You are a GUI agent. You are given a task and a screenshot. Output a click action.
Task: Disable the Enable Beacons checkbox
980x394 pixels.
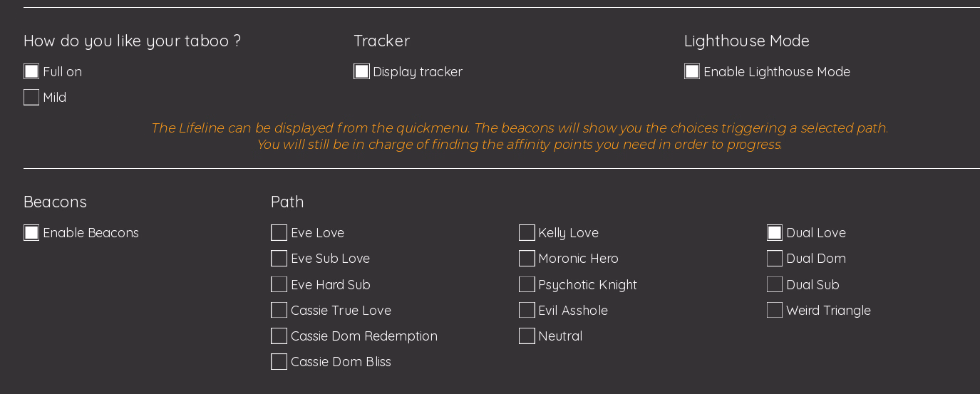(x=31, y=233)
